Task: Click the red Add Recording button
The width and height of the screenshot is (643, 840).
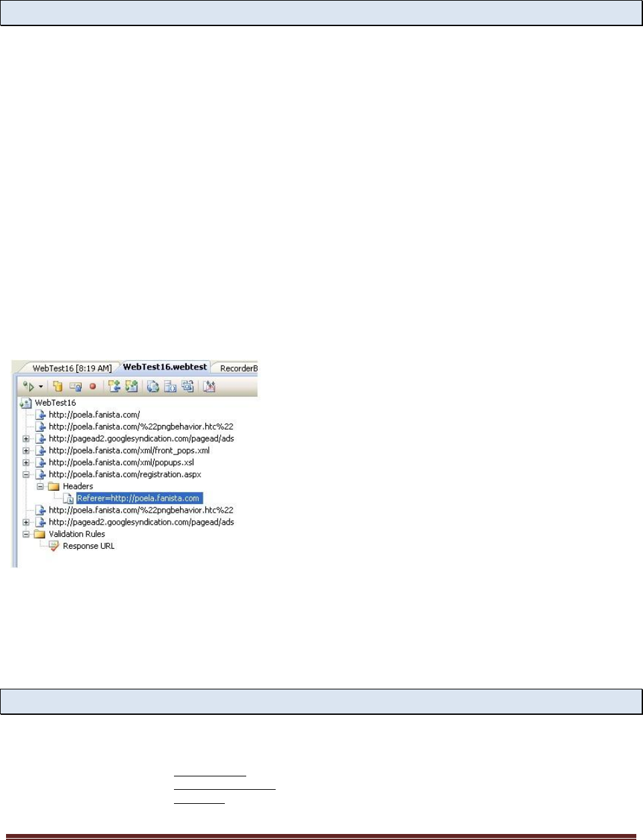Action: coord(92,386)
